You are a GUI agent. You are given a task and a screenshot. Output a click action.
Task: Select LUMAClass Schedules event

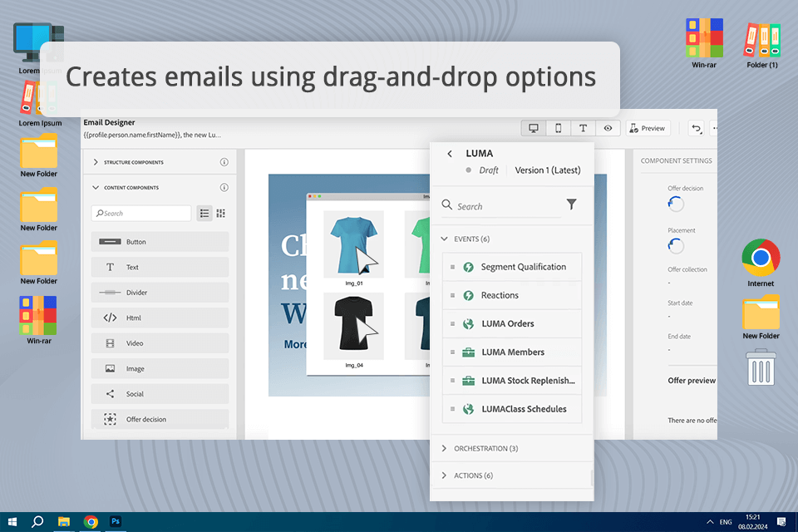point(512,409)
